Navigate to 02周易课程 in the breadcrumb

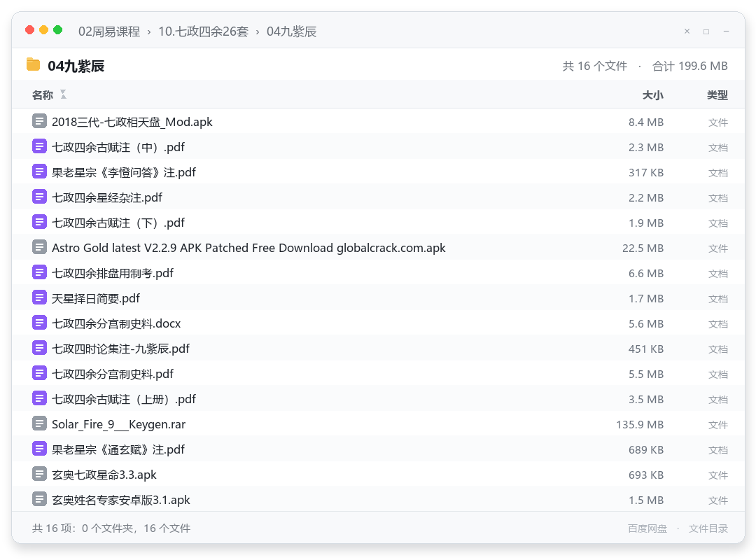tap(109, 31)
